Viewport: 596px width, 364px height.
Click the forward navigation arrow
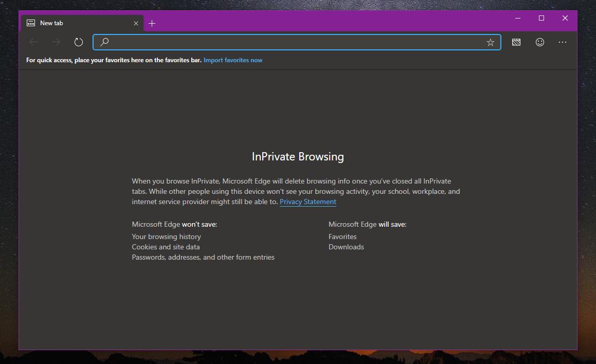coord(56,42)
